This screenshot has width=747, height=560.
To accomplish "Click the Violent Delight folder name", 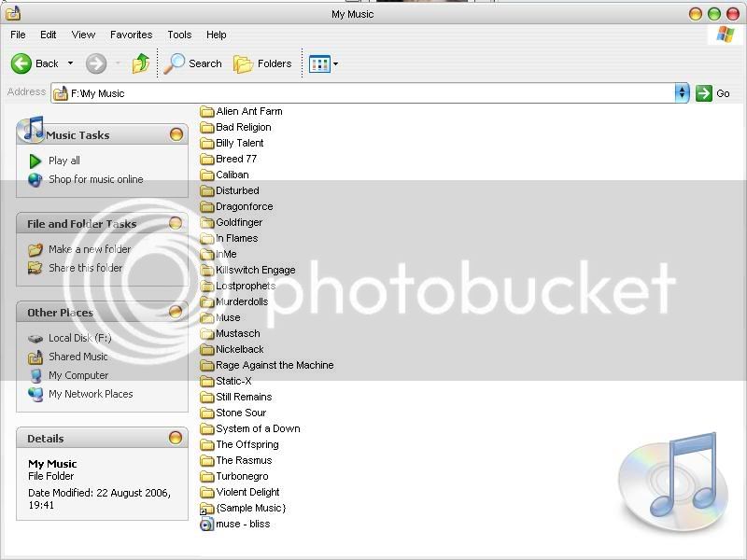I will point(247,492).
